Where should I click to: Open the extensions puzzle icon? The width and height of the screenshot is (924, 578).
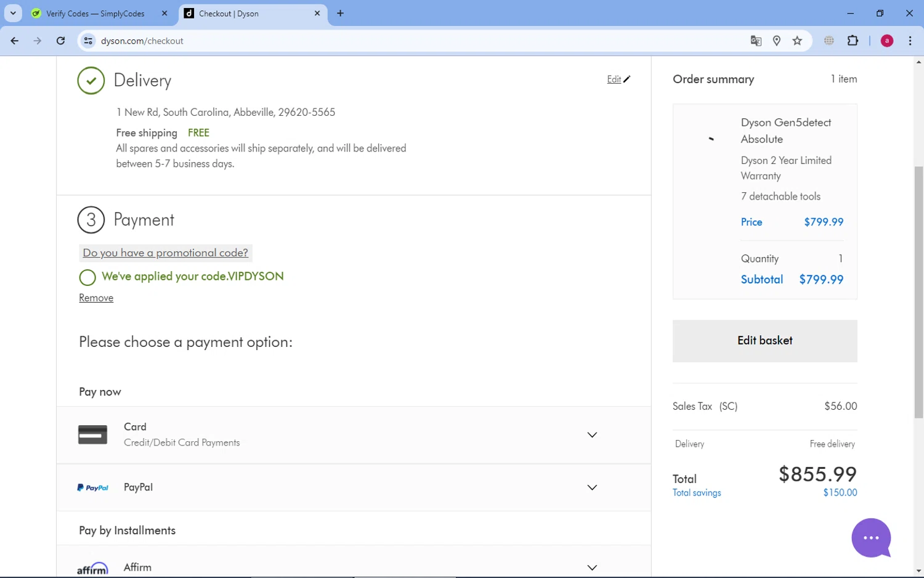(853, 41)
